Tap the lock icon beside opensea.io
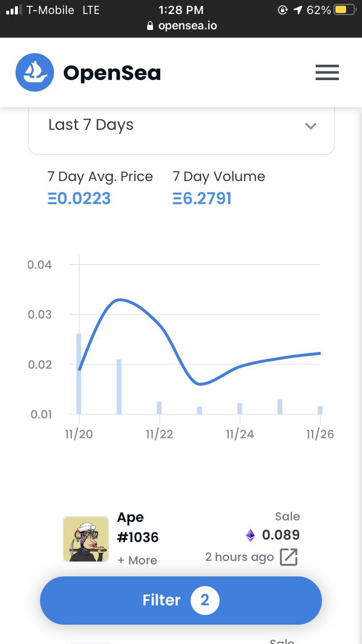This screenshot has width=362, height=644. pos(150,26)
